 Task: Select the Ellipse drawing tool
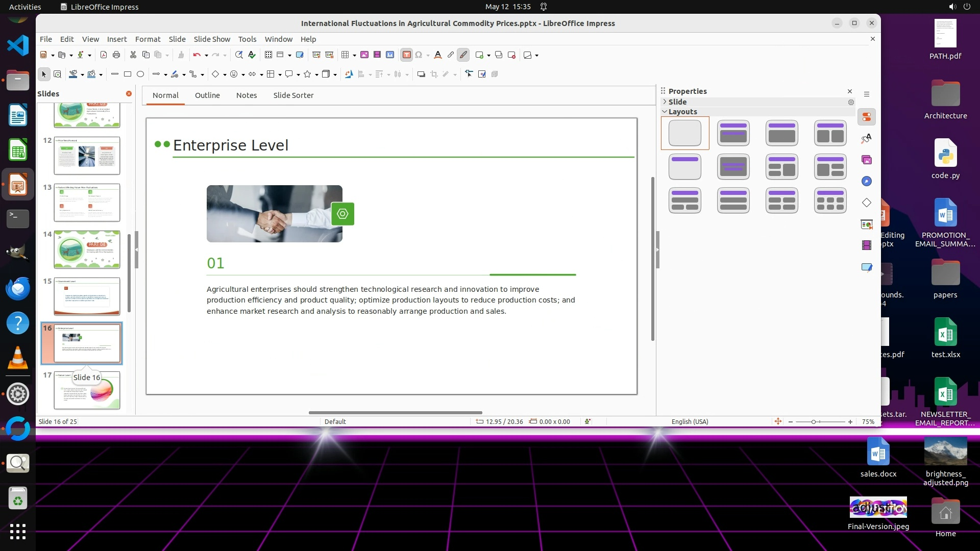140,74
